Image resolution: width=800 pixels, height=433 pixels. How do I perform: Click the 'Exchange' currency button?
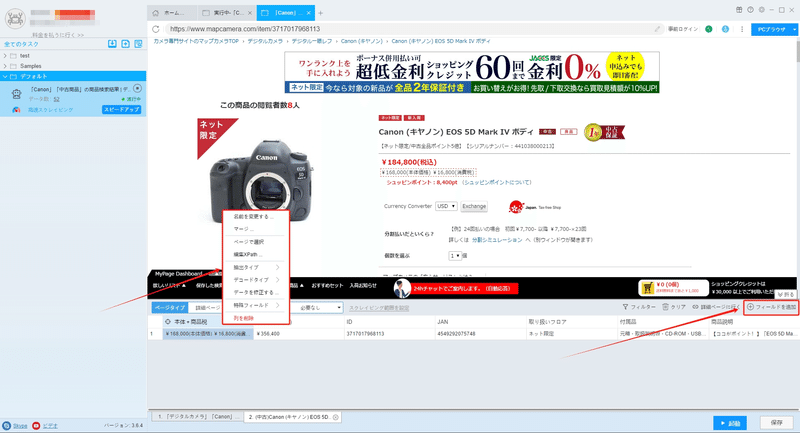click(474, 206)
